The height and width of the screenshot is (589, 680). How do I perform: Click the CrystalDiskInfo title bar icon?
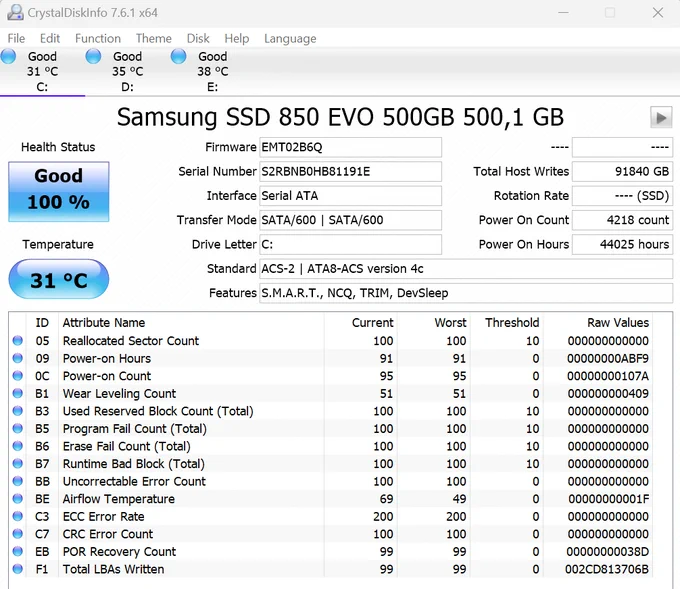(x=16, y=13)
